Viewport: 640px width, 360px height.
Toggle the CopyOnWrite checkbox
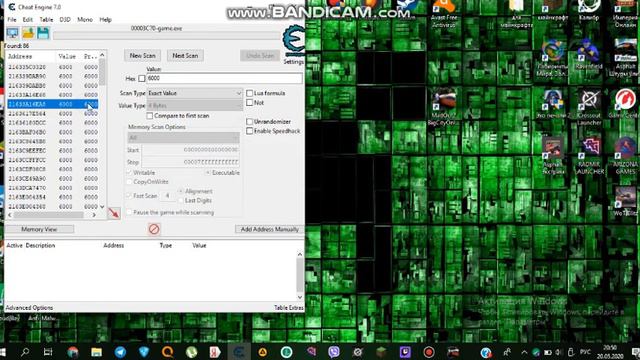pyautogui.click(x=129, y=182)
